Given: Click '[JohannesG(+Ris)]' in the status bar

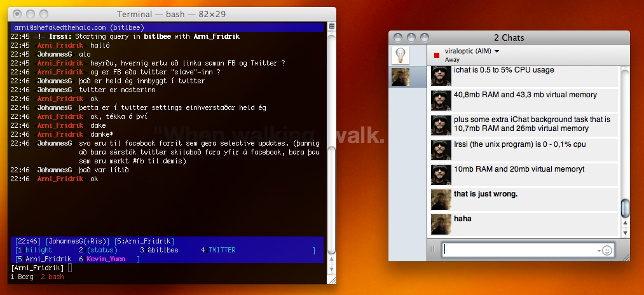Looking at the screenshot, I should click(x=78, y=241).
